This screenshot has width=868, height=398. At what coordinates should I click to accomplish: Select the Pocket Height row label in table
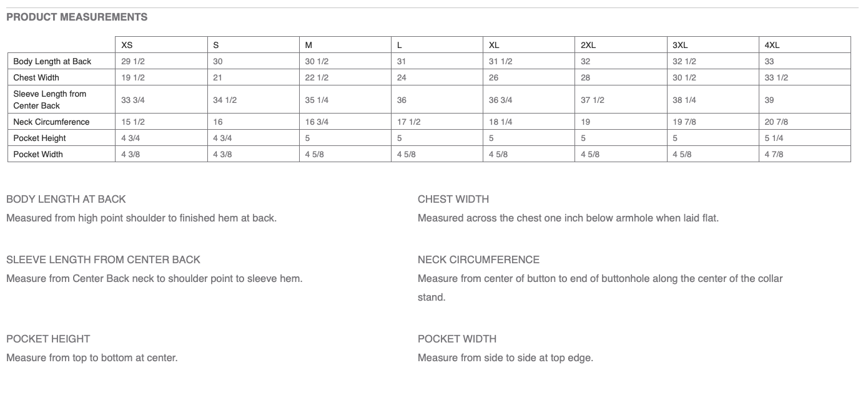coord(39,138)
